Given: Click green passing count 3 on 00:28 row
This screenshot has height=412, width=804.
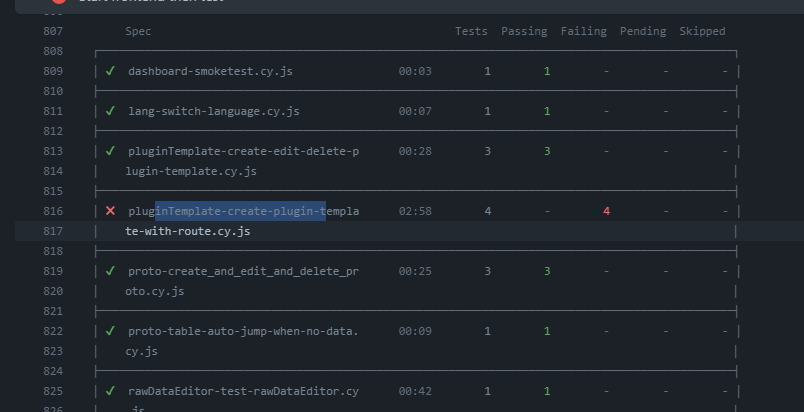Looking at the screenshot, I should click(x=547, y=151).
